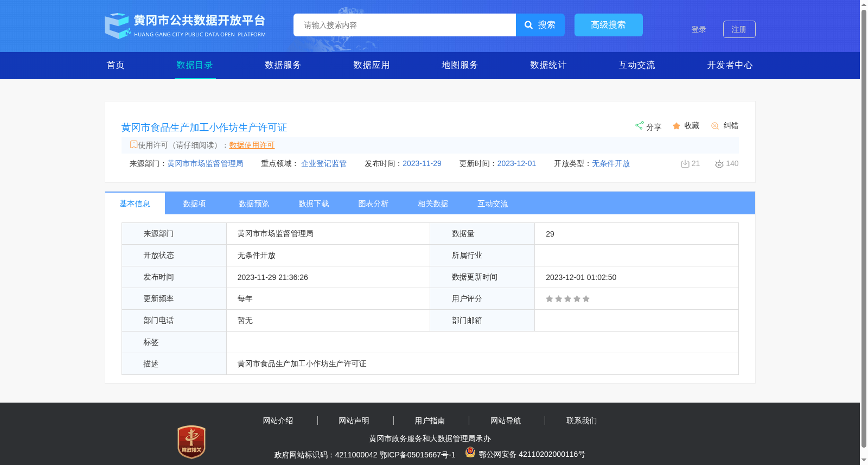Rate with the fifth star
868x465 pixels.
pyautogui.click(x=586, y=299)
